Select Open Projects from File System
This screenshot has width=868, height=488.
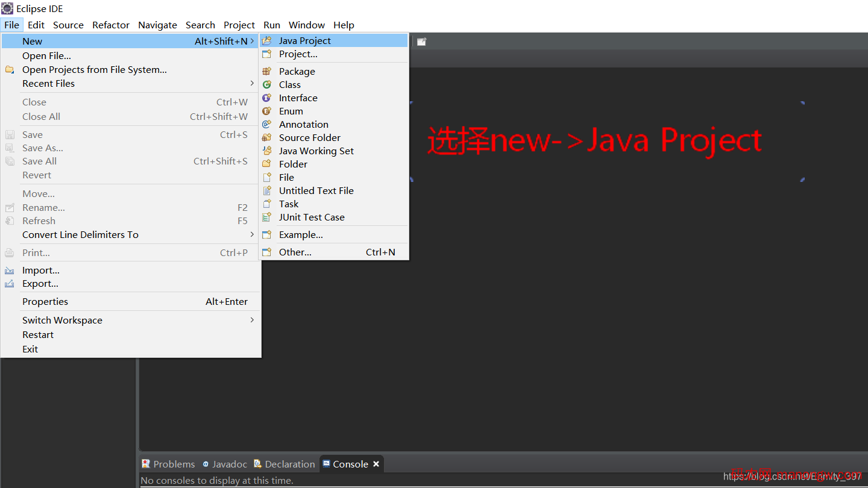[95, 70]
